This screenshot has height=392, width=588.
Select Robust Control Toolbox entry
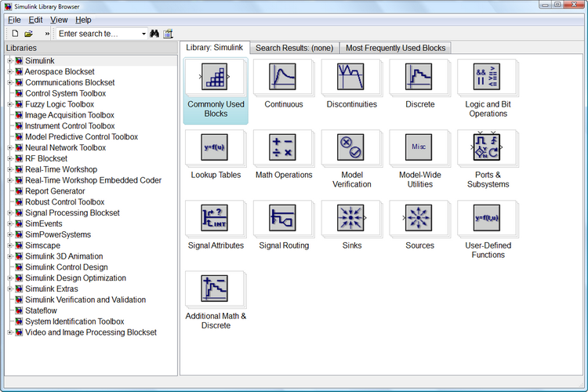pyautogui.click(x=64, y=202)
